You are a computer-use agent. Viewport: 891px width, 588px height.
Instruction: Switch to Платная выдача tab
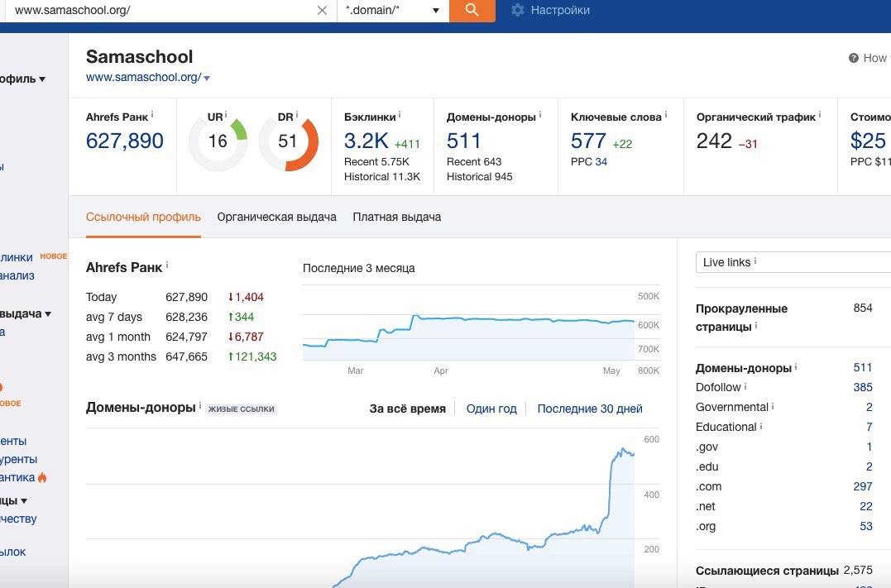(396, 217)
